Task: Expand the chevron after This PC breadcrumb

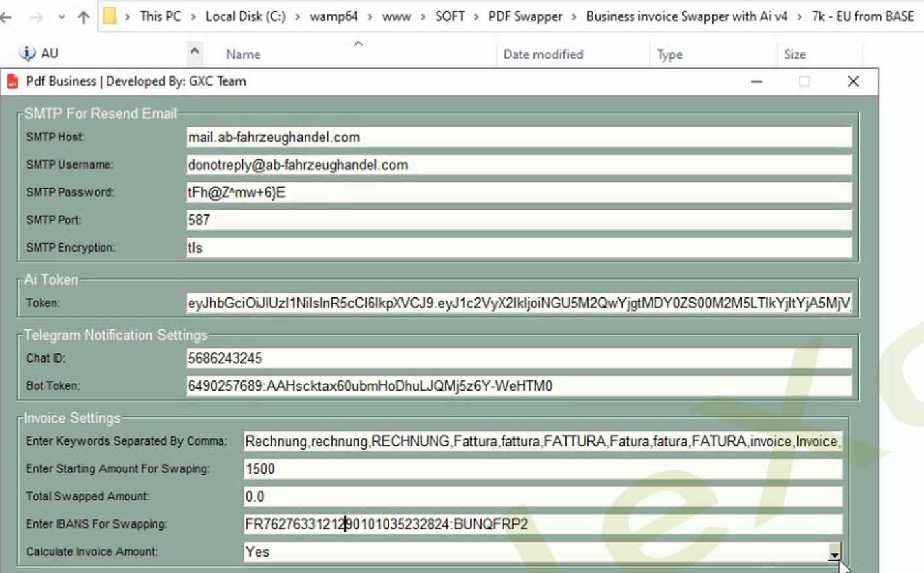Action: click(x=193, y=16)
